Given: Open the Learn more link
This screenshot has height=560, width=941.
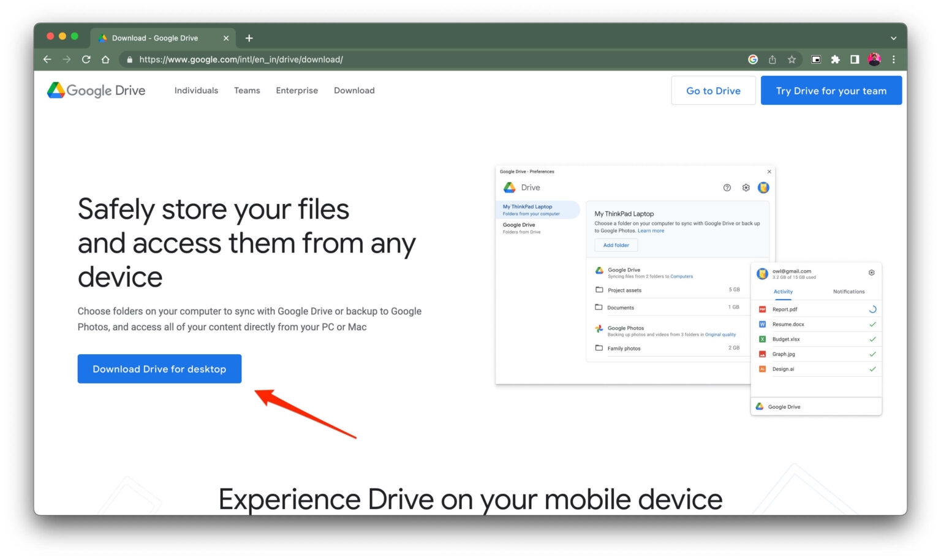Looking at the screenshot, I should [x=651, y=230].
